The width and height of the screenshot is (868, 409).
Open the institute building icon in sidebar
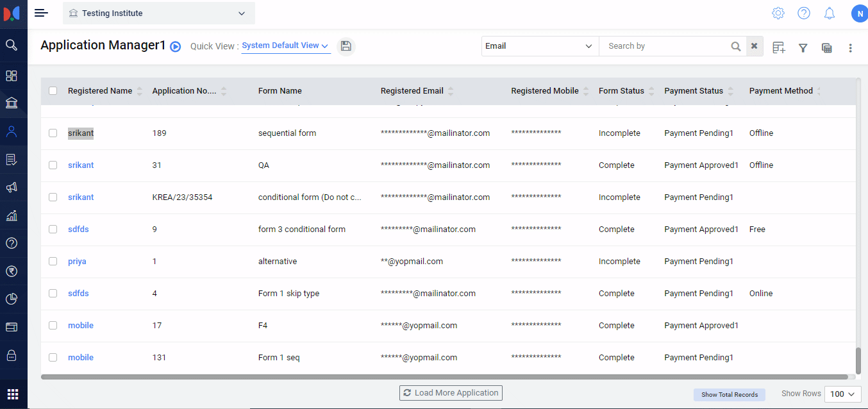12,103
